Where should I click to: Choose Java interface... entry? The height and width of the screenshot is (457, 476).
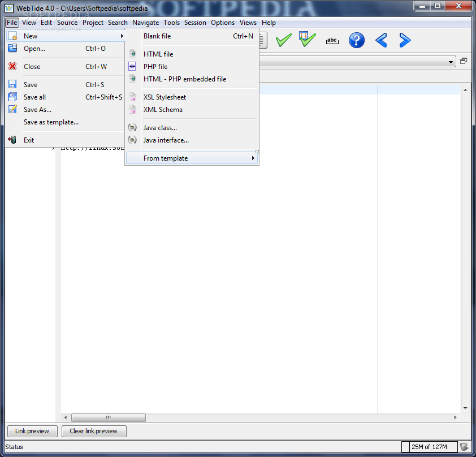192,140
